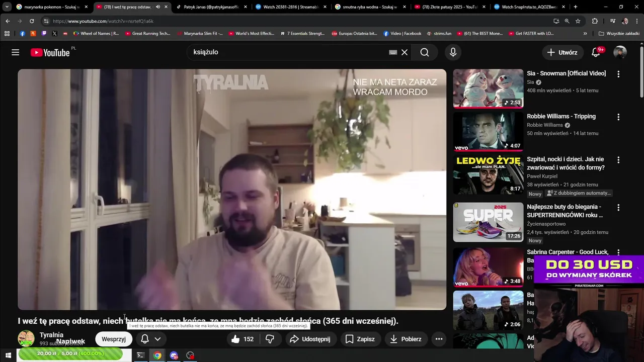Open the Chrome three-dot menu
Viewport: 644px width, 362px height.
tap(637, 21)
